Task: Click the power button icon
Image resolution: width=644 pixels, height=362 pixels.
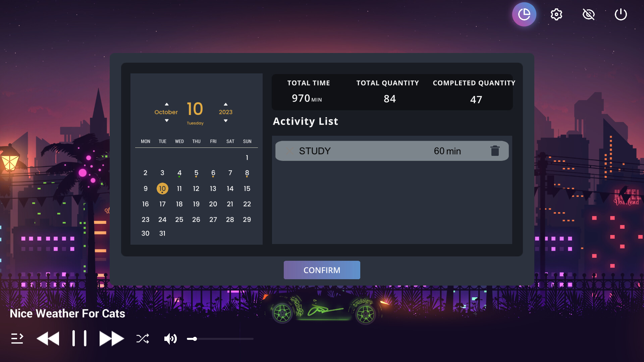Action: pos(621,14)
